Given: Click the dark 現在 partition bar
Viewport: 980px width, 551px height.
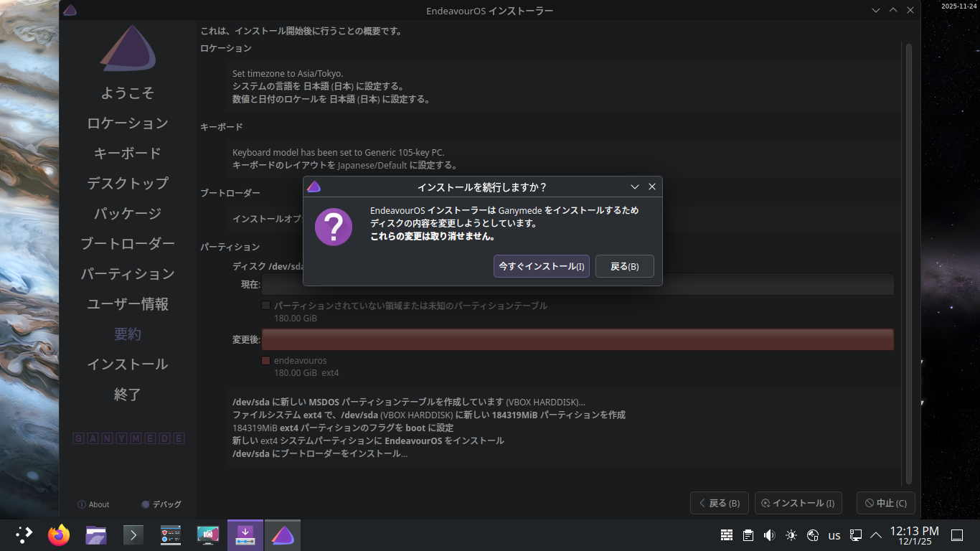Looking at the screenshot, I should [x=578, y=284].
